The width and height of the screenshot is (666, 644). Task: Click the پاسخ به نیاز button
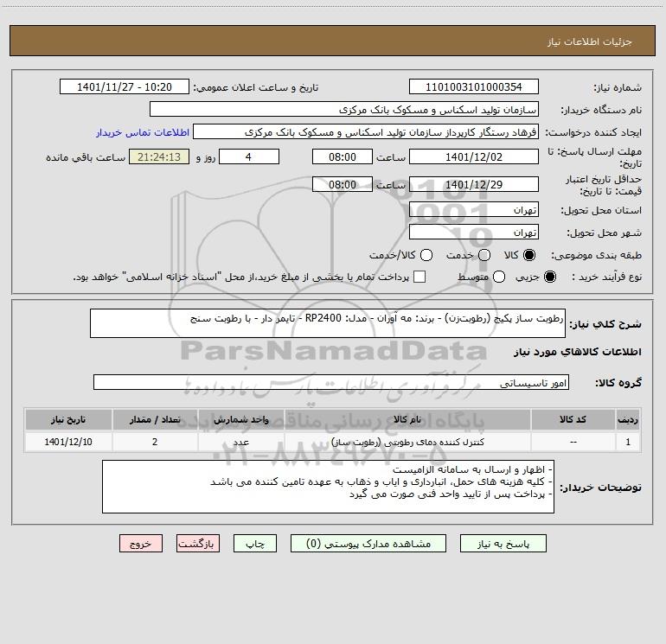(503, 544)
